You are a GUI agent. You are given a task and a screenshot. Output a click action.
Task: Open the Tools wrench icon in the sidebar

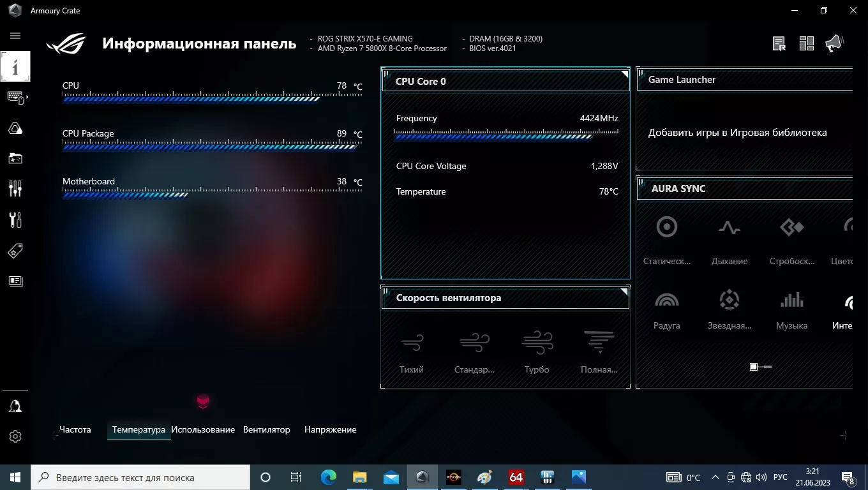click(15, 219)
